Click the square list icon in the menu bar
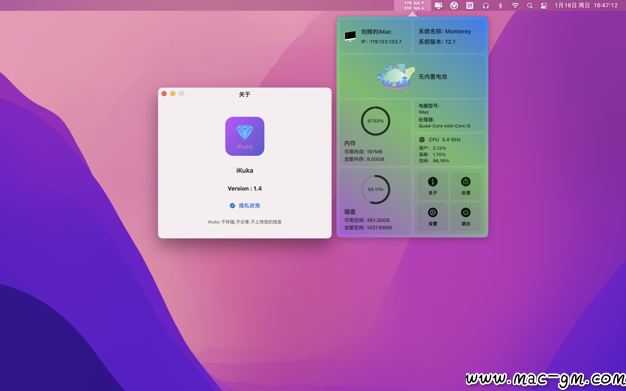This screenshot has height=391, width=626. pyautogui.click(x=470, y=6)
